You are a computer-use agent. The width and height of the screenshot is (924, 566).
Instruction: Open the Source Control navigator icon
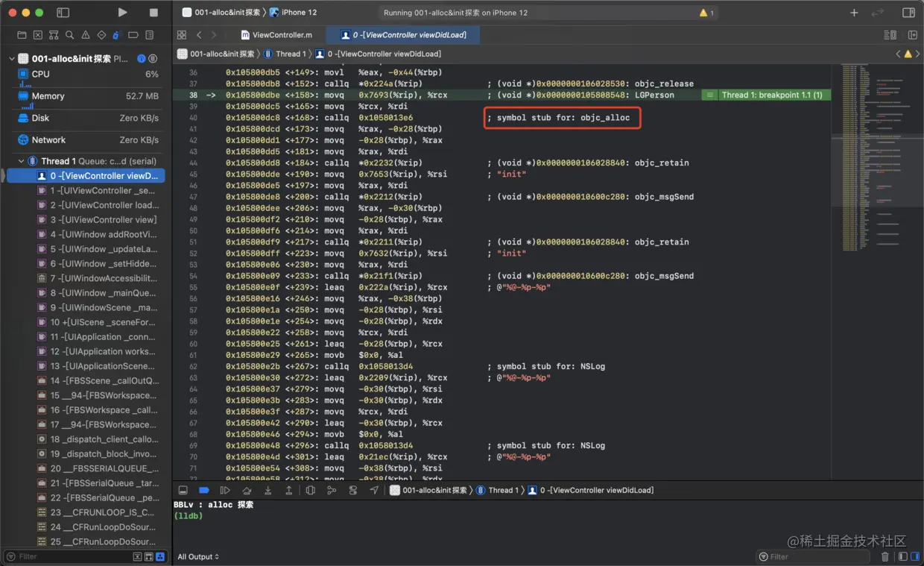(37, 35)
